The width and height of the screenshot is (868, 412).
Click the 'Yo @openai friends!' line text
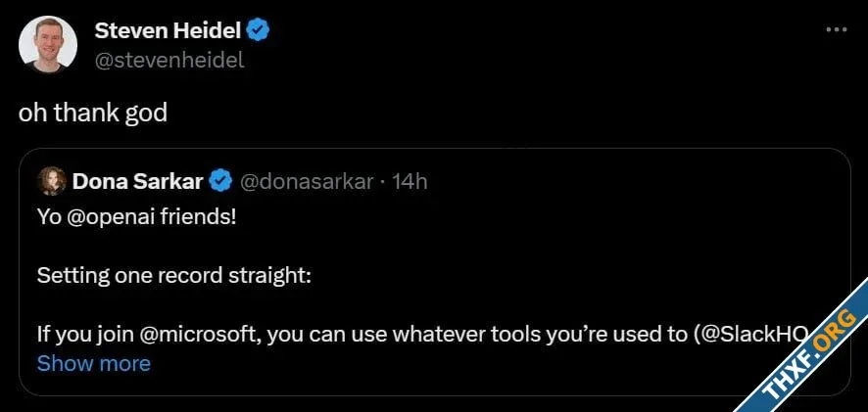tap(137, 217)
